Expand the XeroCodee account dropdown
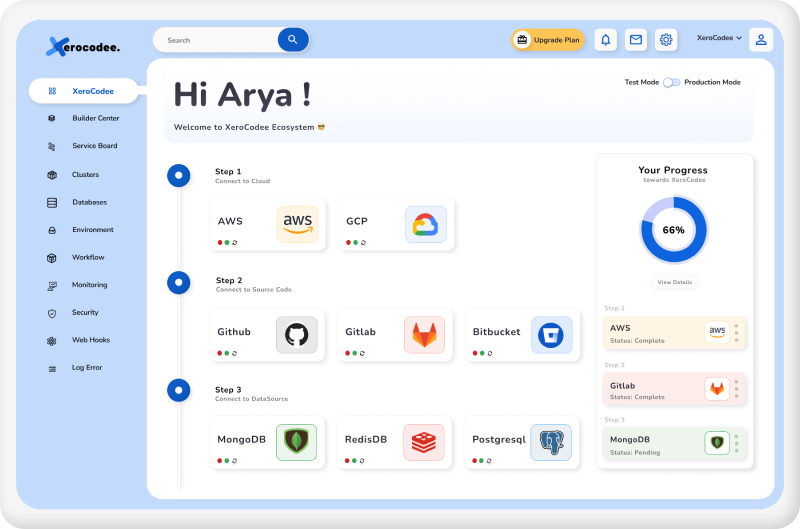Image resolution: width=800 pixels, height=529 pixels. tap(719, 38)
